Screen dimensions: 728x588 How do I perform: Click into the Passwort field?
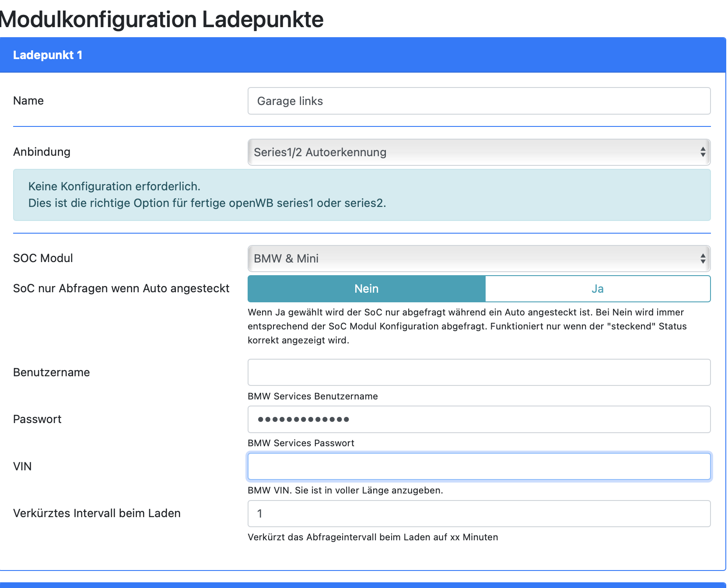[479, 420]
